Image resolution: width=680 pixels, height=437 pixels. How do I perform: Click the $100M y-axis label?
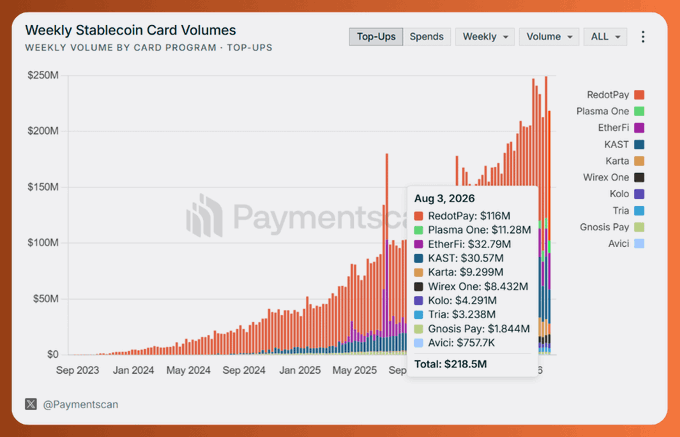point(43,243)
